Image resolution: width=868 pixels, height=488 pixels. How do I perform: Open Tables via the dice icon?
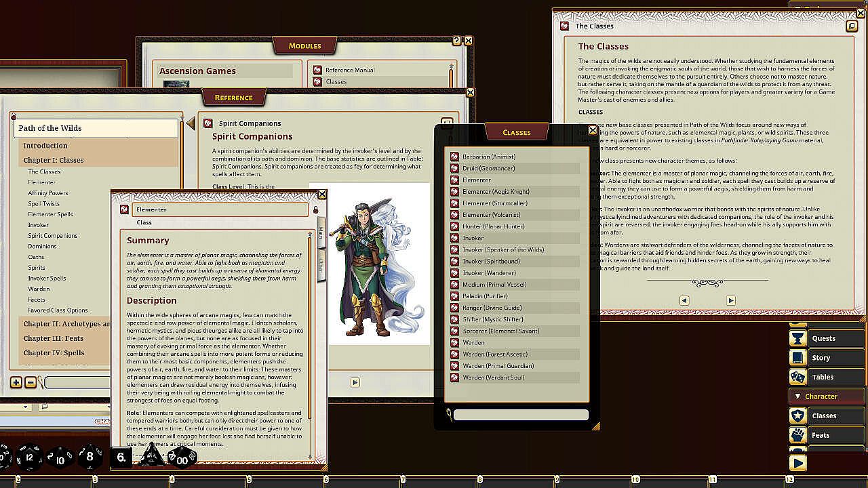point(798,377)
